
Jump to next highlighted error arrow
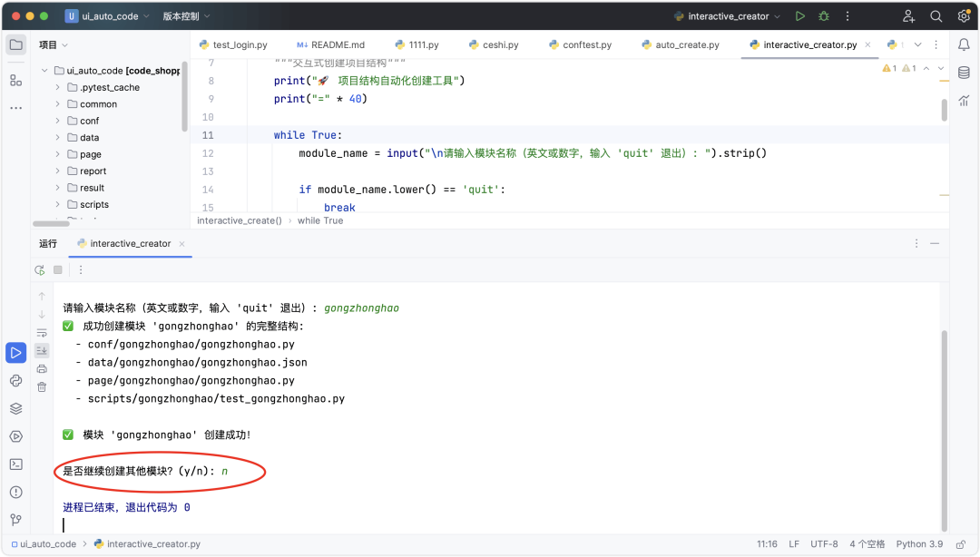tap(941, 68)
